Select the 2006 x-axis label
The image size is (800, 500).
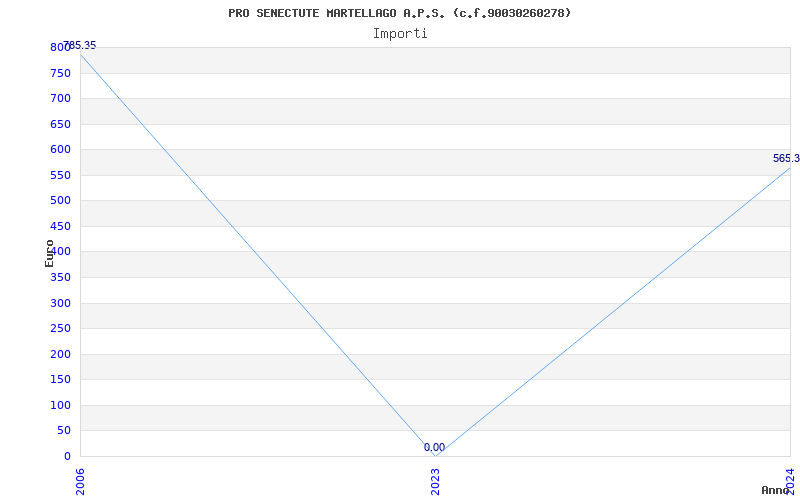80,481
